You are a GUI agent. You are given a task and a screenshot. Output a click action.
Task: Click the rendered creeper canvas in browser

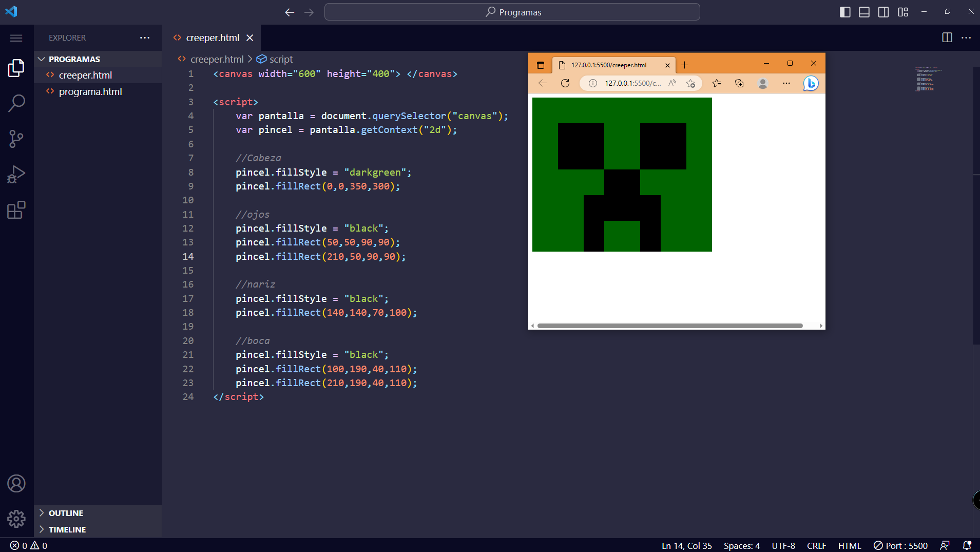[x=622, y=175]
